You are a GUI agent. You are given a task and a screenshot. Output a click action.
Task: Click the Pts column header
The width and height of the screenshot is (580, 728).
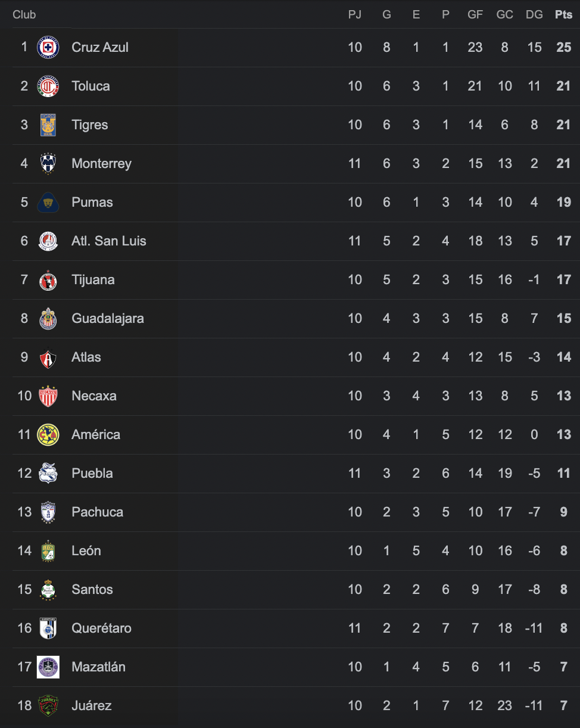(x=563, y=15)
